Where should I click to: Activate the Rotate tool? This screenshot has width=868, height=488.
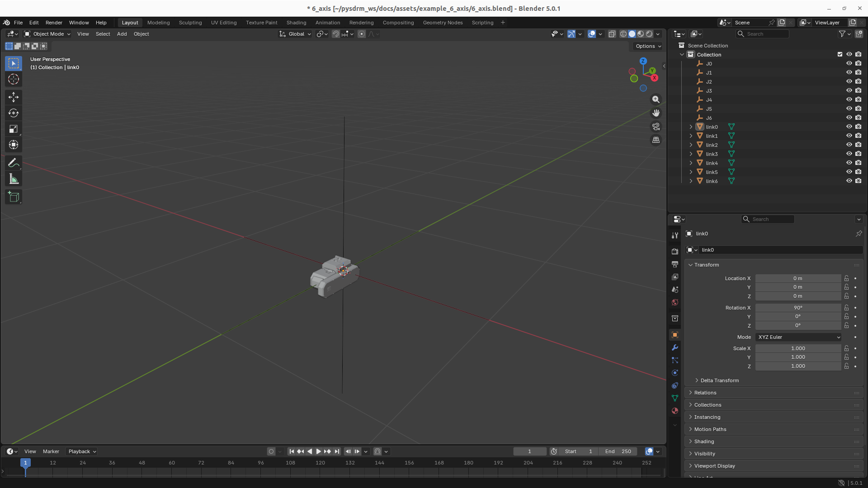click(x=14, y=113)
